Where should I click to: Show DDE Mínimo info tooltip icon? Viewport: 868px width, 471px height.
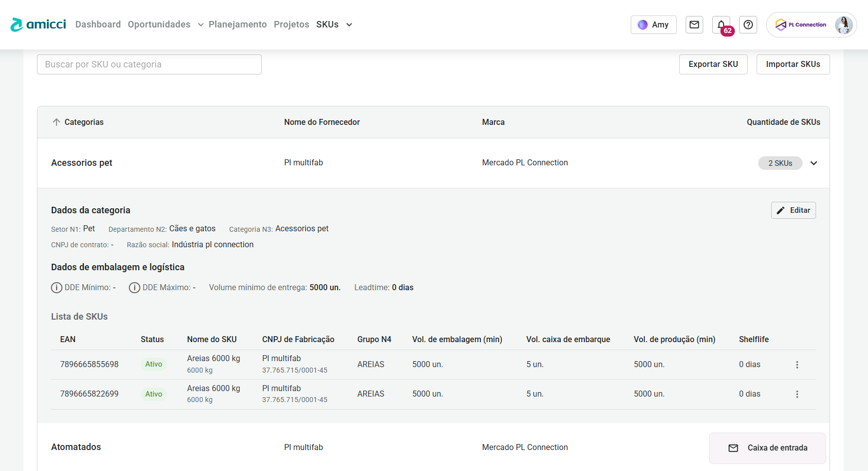56,288
